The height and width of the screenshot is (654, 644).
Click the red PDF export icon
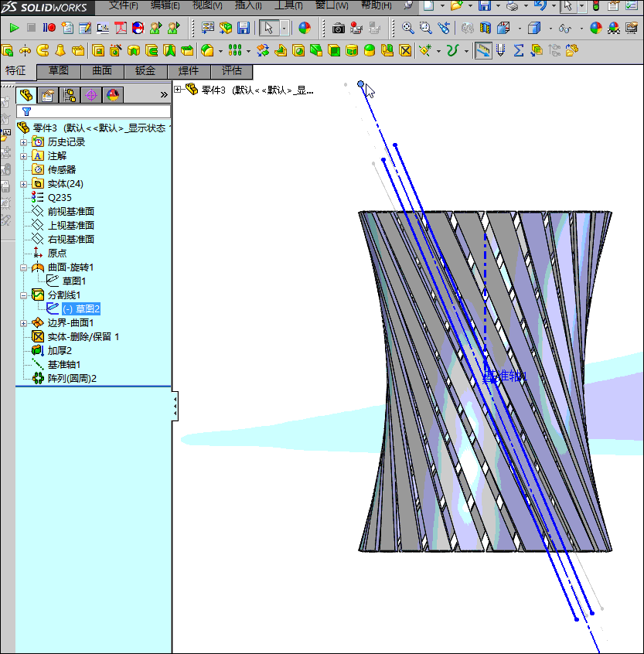click(x=121, y=28)
